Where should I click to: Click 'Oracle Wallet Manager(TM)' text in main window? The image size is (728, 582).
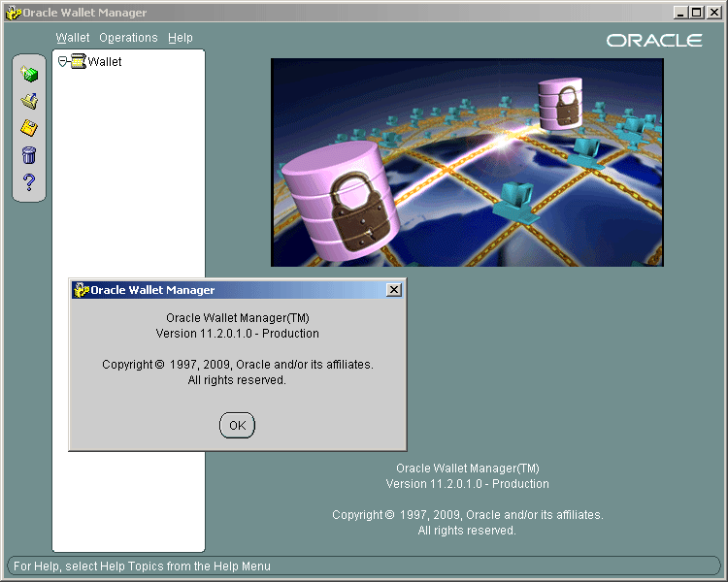click(x=468, y=468)
